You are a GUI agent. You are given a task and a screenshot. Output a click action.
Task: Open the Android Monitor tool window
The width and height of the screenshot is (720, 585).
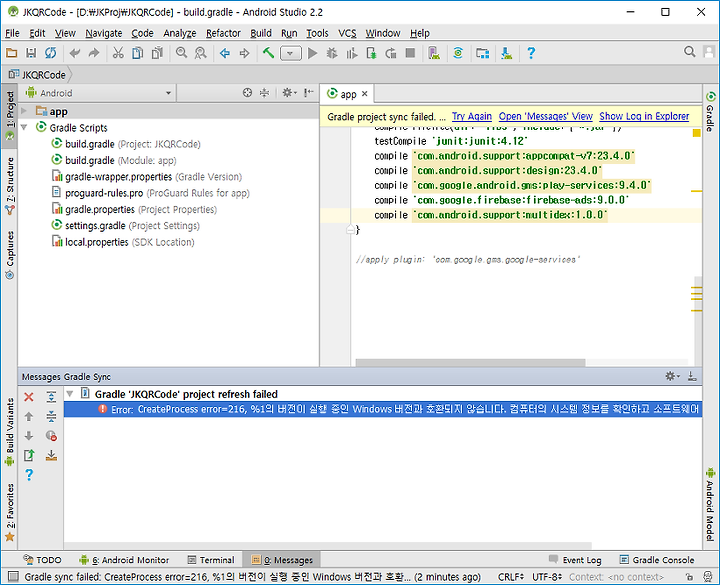pos(124,560)
